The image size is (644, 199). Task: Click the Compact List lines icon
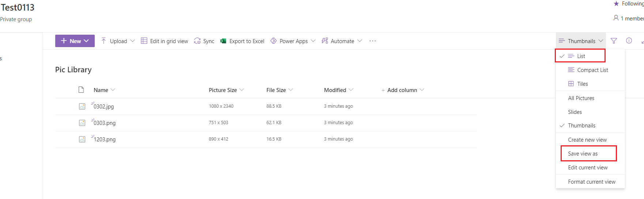pyautogui.click(x=571, y=70)
